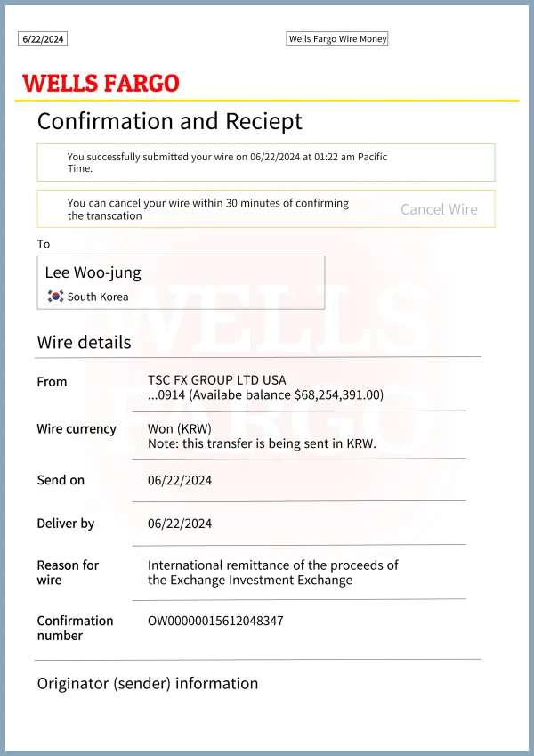Click the Cancel Wire link
The image size is (534, 756).
pyautogui.click(x=439, y=209)
